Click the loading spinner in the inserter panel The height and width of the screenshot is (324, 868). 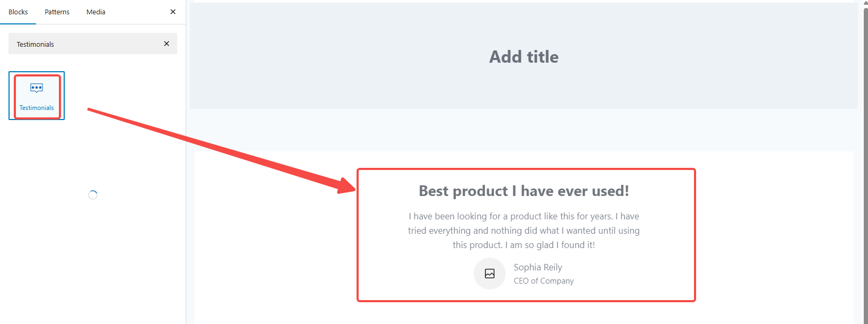(x=93, y=194)
